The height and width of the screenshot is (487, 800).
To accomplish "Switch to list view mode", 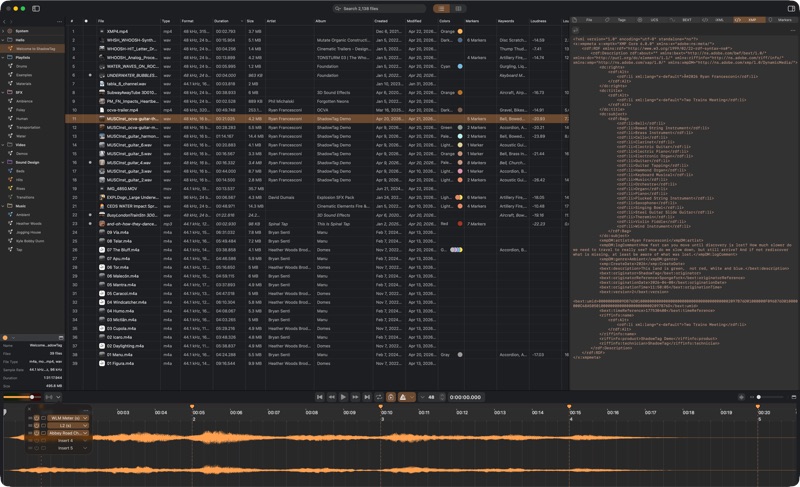I will click(x=441, y=9).
